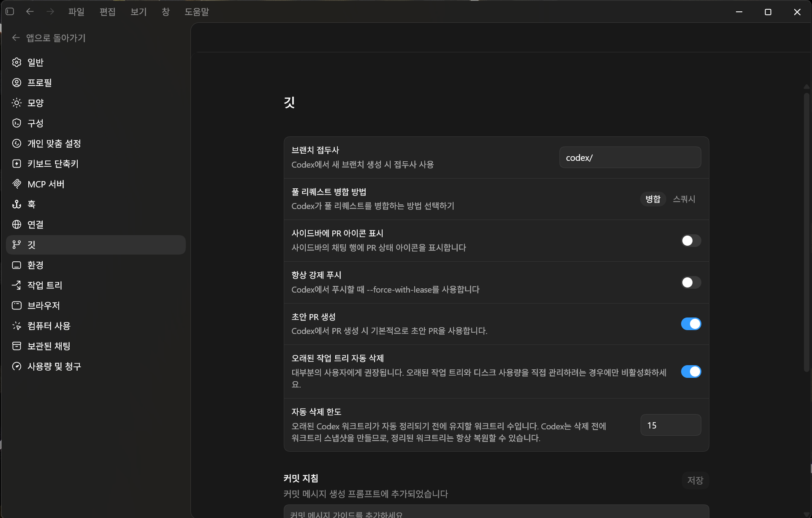Click the 브랜치 접두사 codex/ input field

click(x=630, y=157)
